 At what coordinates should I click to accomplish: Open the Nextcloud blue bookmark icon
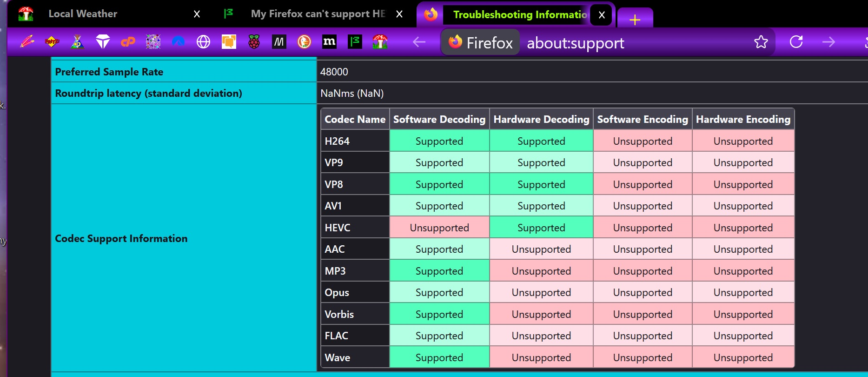[178, 42]
